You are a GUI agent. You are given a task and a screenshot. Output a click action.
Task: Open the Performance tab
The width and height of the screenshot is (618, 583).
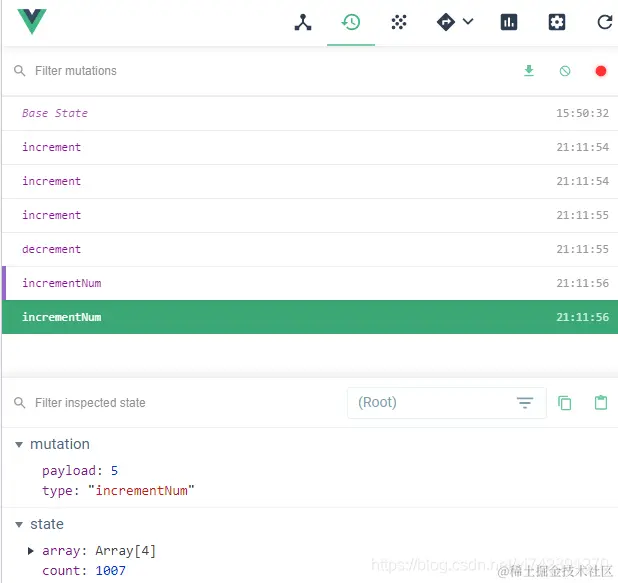coord(509,22)
